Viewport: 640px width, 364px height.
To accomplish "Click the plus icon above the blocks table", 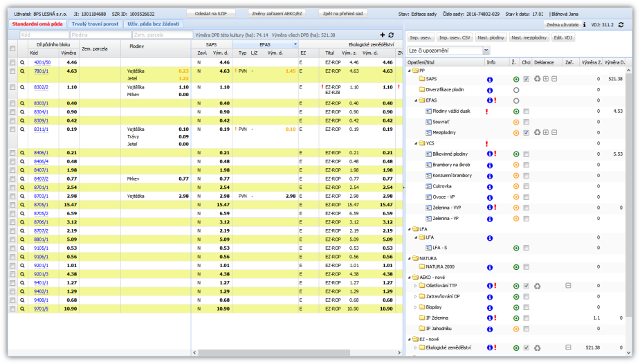I will (x=383, y=35).
